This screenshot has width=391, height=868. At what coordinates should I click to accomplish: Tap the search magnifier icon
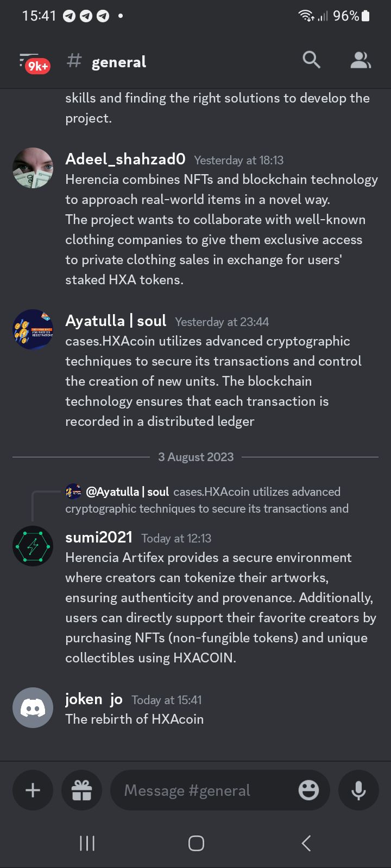(311, 60)
